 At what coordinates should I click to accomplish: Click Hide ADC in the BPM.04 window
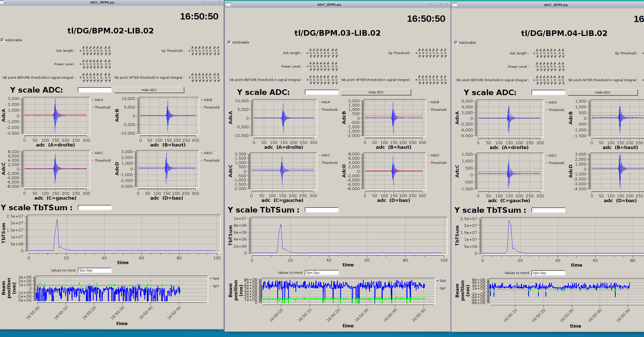pos(603,92)
